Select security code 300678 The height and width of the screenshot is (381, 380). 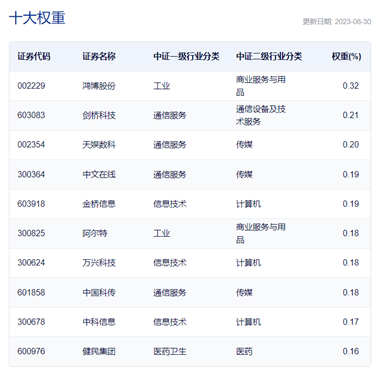coord(31,322)
